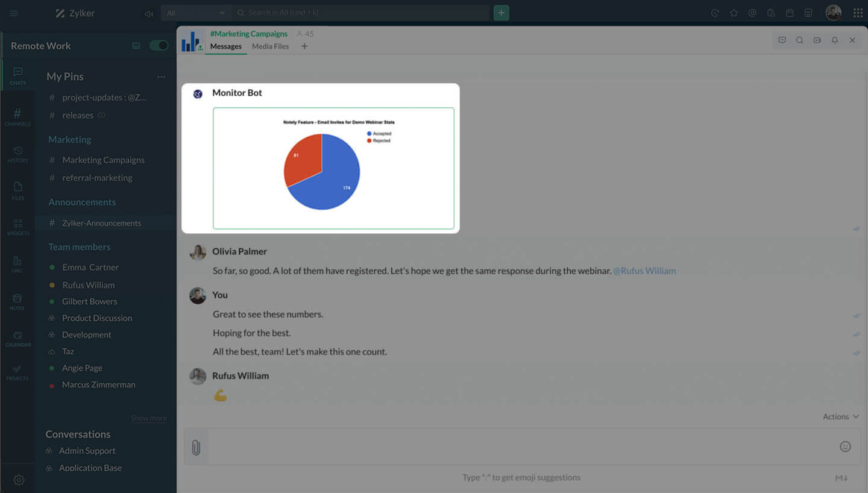Toggle markdown mode in message box
Viewport: 868px width, 493px height.
tap(841, 478)
